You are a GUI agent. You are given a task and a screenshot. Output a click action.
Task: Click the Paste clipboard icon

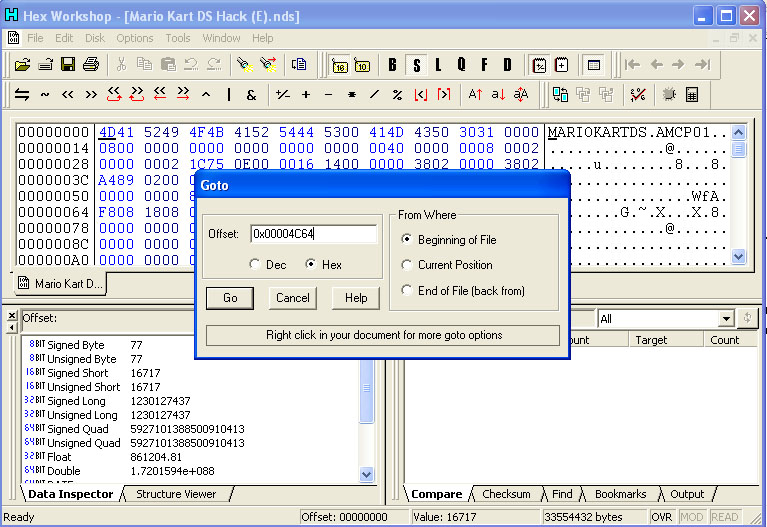pyautogui.click(x=168, y=65)
